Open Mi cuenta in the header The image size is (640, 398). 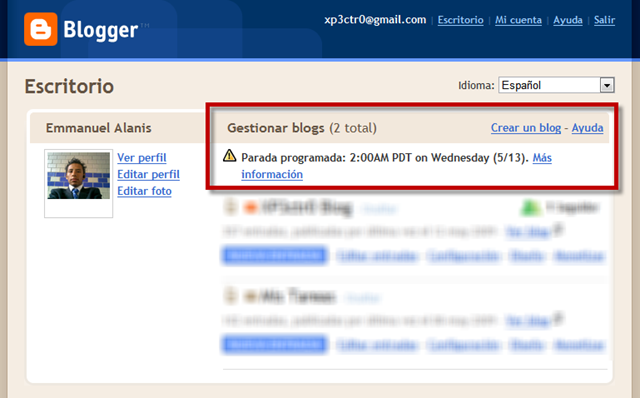(518, 20)
